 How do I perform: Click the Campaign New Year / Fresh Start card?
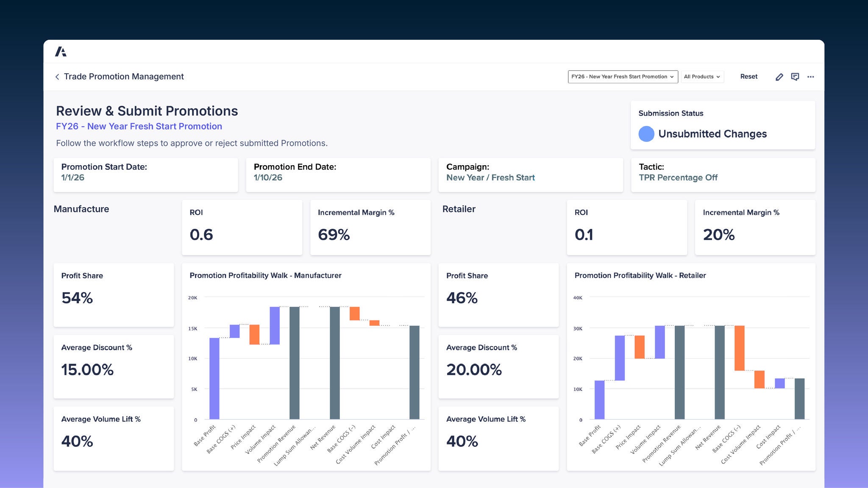(x=530, y=175)
